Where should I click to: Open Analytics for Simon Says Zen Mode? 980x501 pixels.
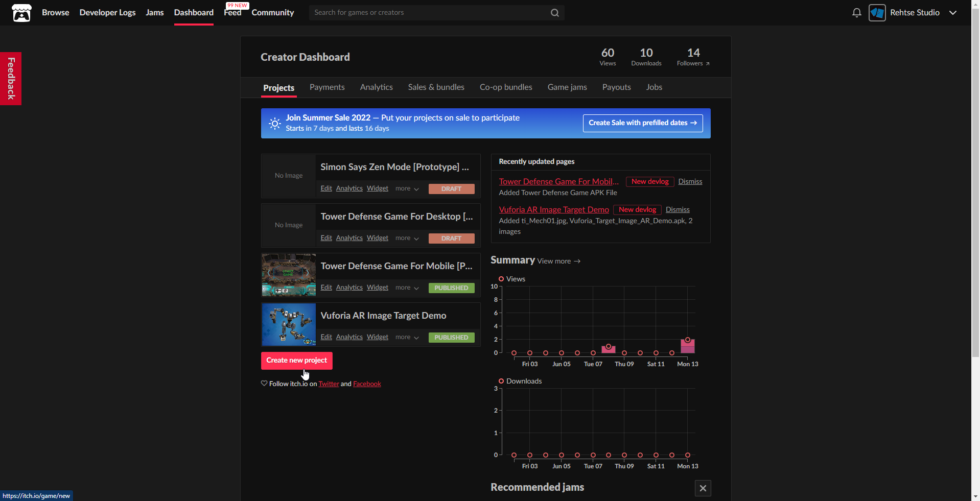pos(349,188)
